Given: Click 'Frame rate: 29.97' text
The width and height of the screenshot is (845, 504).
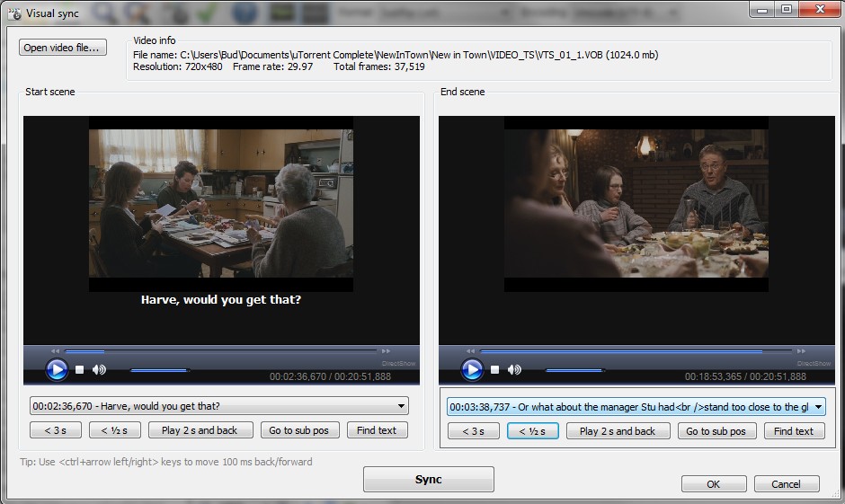Looking at the screenshot, I should point(272,66).
